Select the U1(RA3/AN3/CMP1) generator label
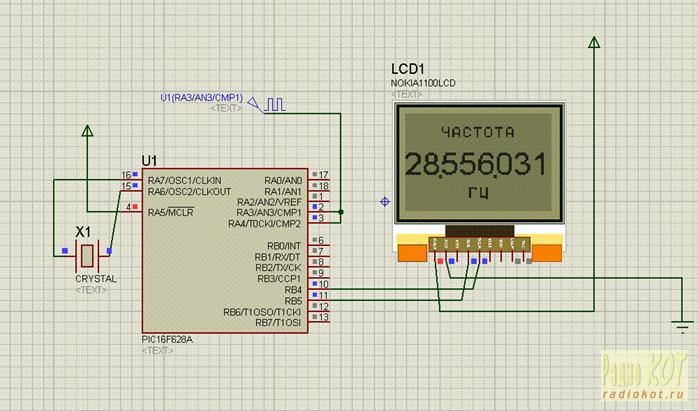The height and width of the screenshot is (411, 698). click(x=201, y=97)
